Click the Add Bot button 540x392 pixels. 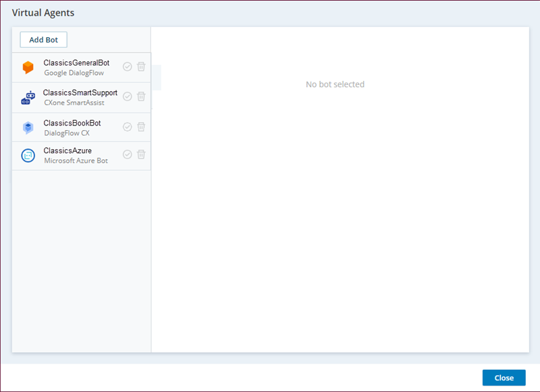pyautogui.click(x=43, y=40)
